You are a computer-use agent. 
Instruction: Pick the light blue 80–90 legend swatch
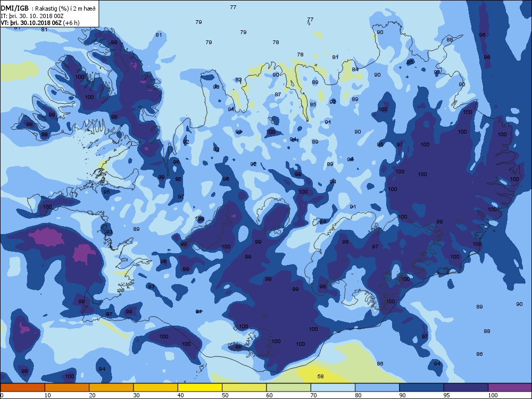[377, 387]
